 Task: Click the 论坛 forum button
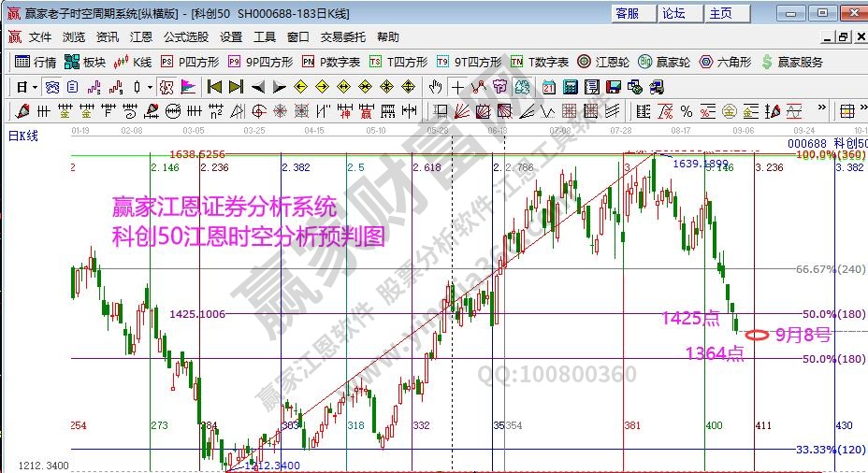tap(674, 13)
